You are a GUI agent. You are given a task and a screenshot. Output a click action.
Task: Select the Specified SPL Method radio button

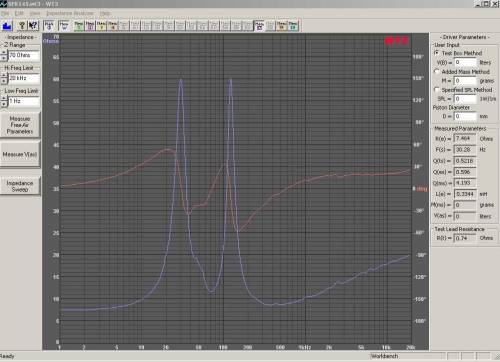[x=436, y=90]
